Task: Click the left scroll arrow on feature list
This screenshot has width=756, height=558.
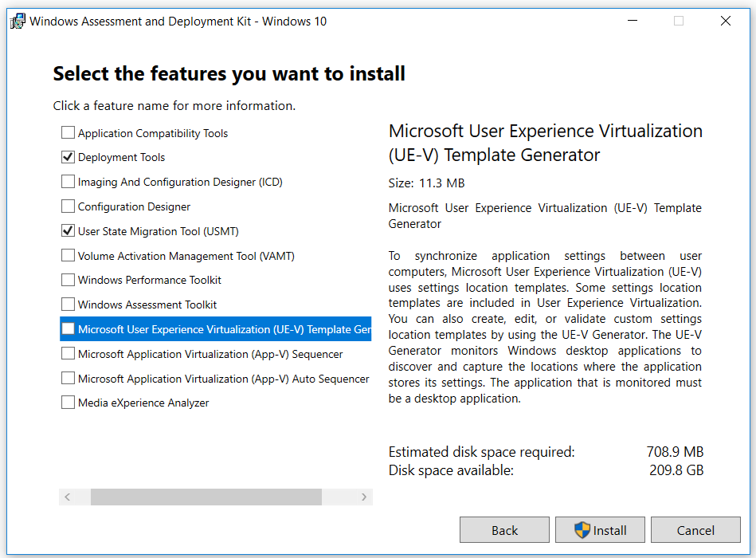Action: 68,497
